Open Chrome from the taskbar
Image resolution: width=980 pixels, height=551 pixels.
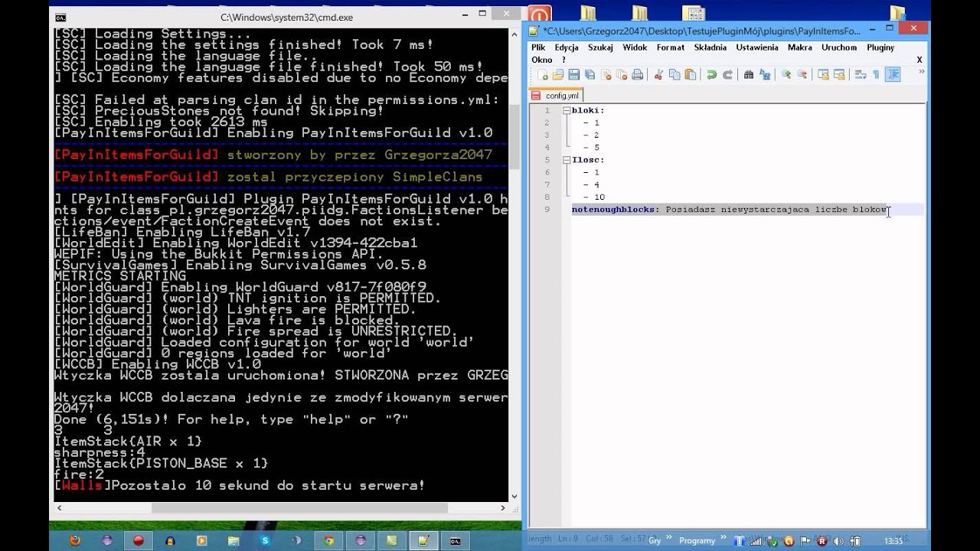coord(328,540)
